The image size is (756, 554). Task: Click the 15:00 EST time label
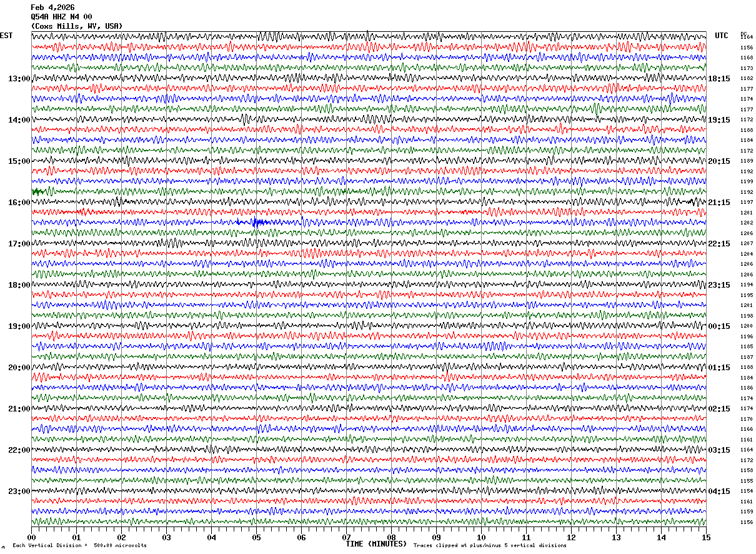19,161
